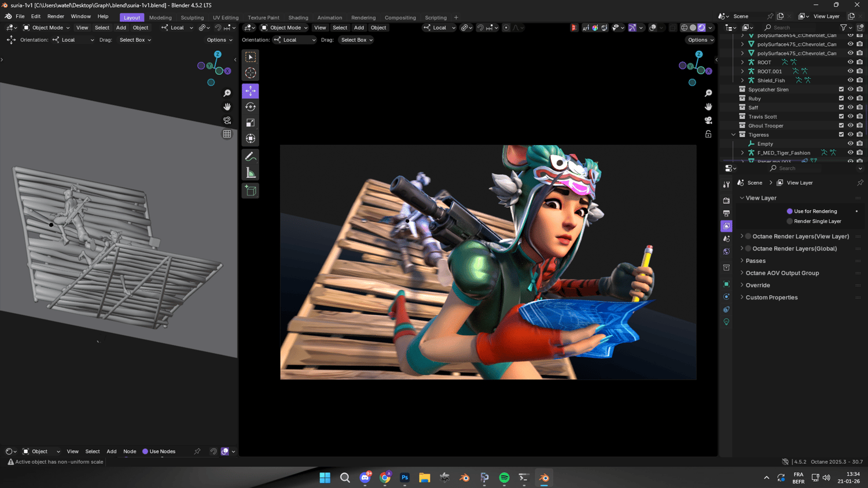This screenshot has width=868, height=488.
Task: Open the Object Constraints properties tab
Action: tap(726, 309)
